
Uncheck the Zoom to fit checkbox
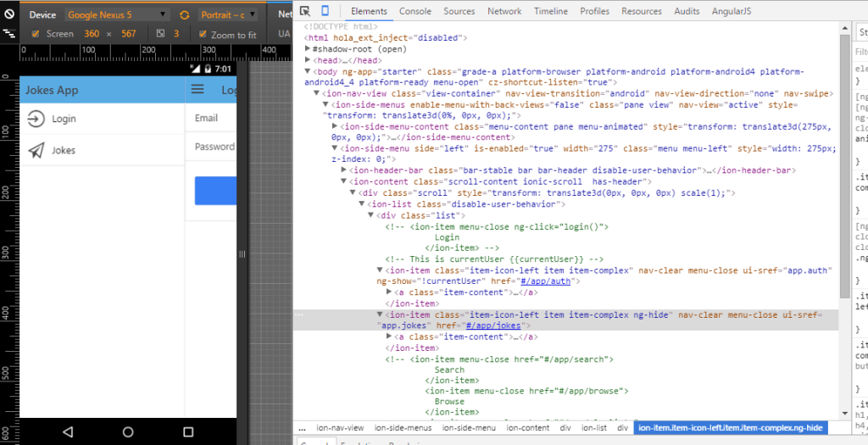tap(202, 34)
